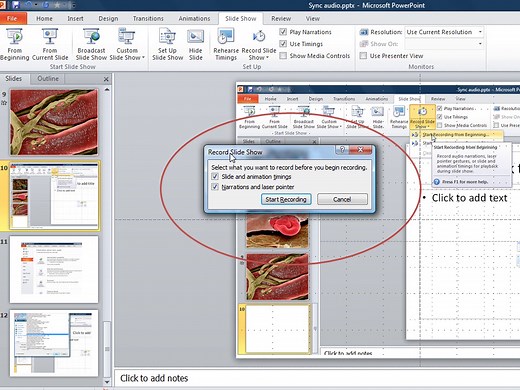Switch to the Insert tab
520x390 pixels.
point(75,19)
